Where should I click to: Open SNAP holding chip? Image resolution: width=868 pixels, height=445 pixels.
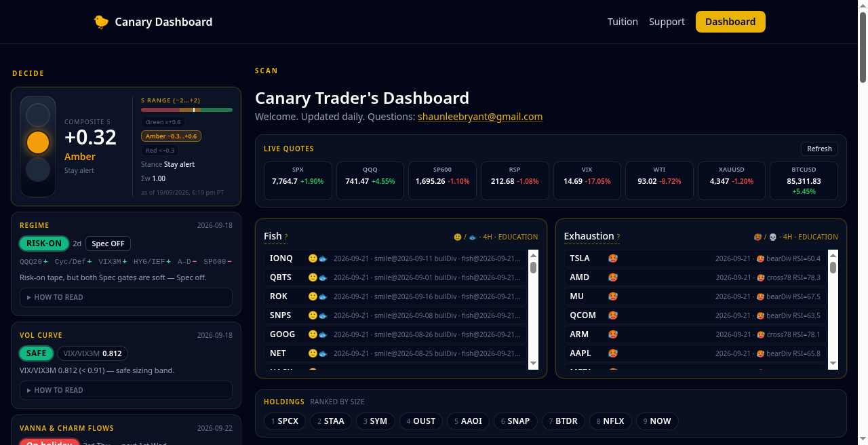click(x=515, y=421)
